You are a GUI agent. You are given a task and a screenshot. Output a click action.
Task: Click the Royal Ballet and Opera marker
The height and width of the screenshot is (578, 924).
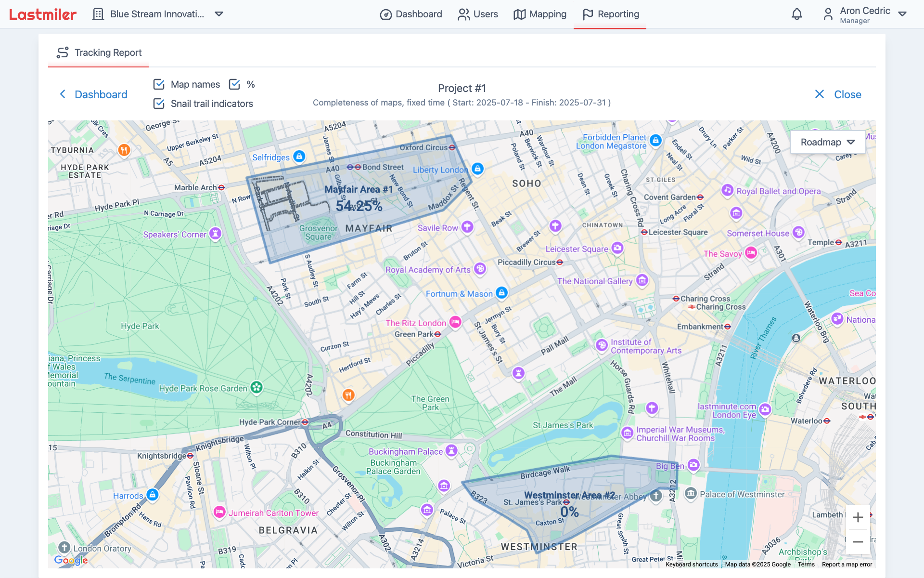pos(727,190)
